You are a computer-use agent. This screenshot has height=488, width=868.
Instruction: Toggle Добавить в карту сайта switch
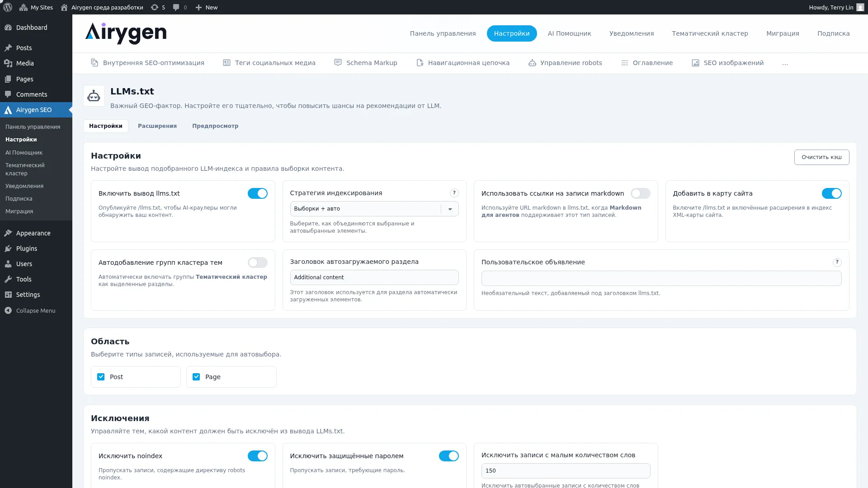(x=831, y=193)
